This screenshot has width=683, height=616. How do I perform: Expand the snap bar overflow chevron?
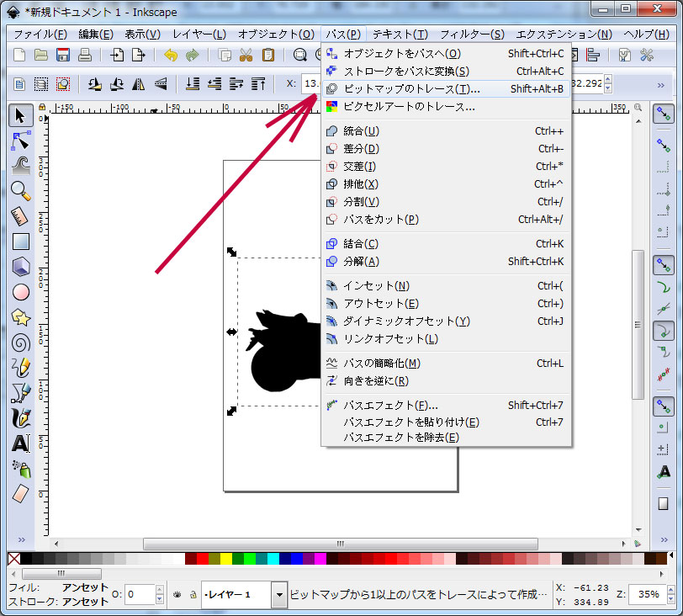click(x=664, y=539)
